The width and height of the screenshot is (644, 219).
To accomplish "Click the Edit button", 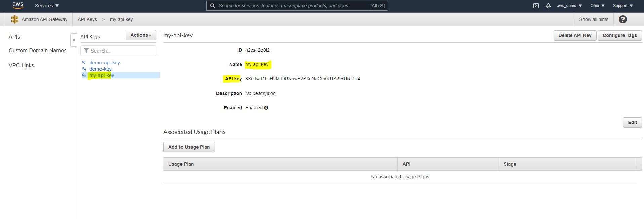I will [x=632, y=122].
